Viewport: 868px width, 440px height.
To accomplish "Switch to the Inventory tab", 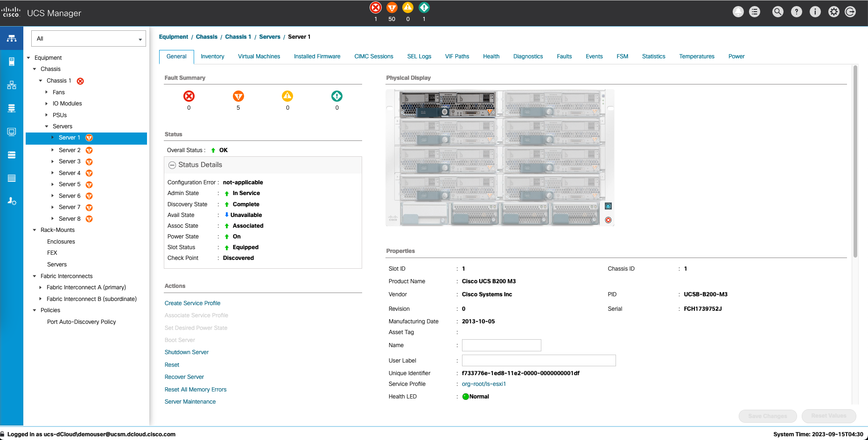I will click(212, 56).
